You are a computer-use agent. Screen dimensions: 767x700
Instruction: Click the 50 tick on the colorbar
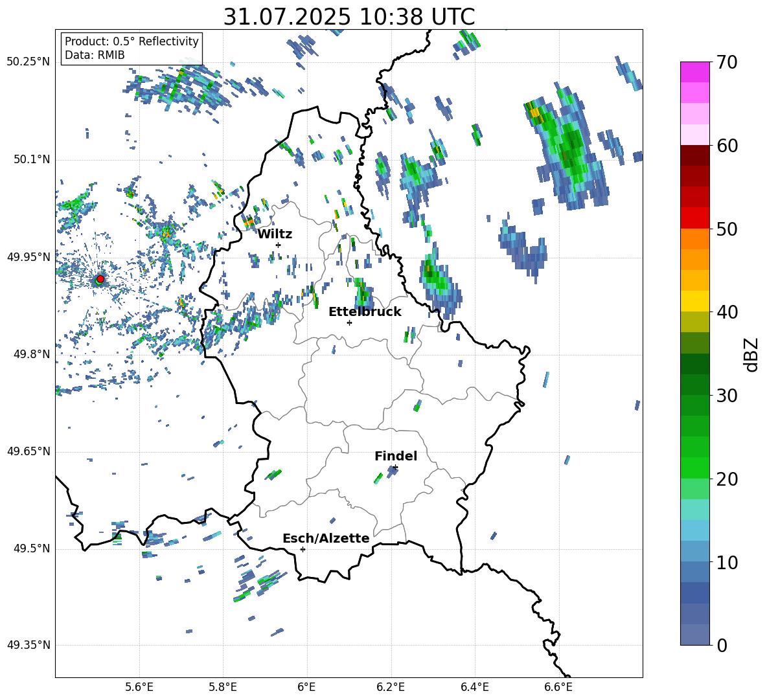coord(727,229)
